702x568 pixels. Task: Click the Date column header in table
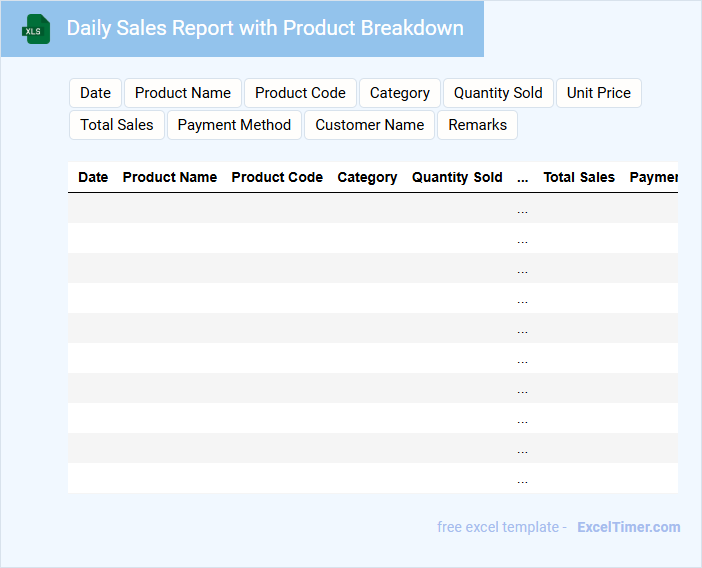click(93, 177)
